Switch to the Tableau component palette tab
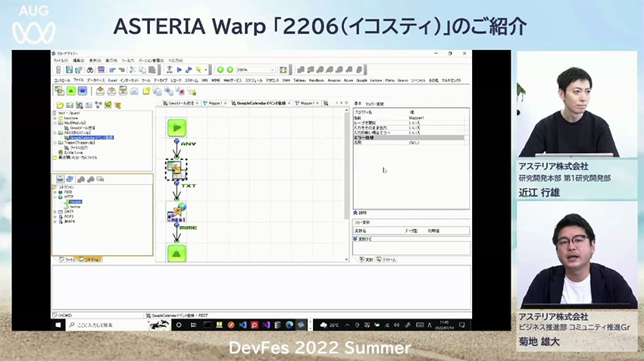The image size is (644, 361). [x=299, y=80]
